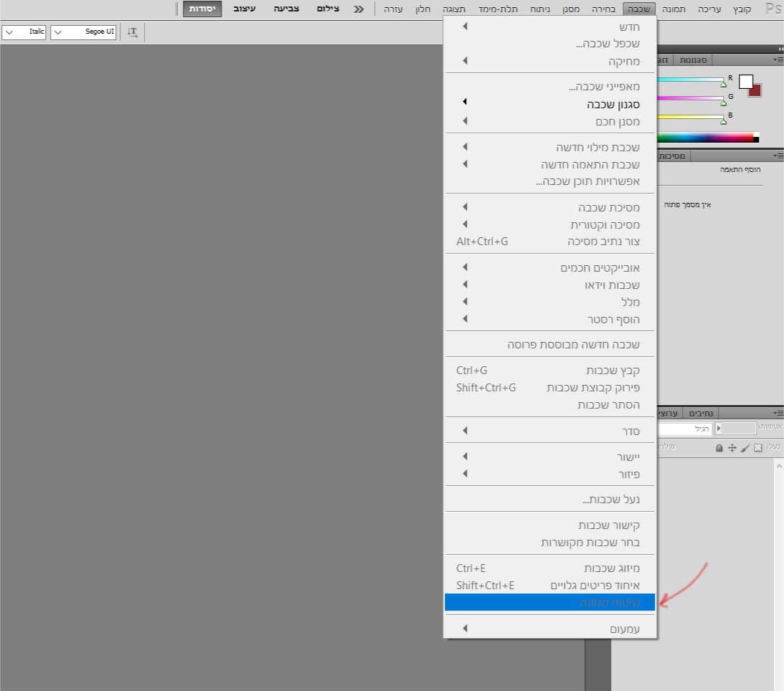Choose קישור שכבות menu entry
Screen dimensions: 784x691
click(x=549, y=525)
